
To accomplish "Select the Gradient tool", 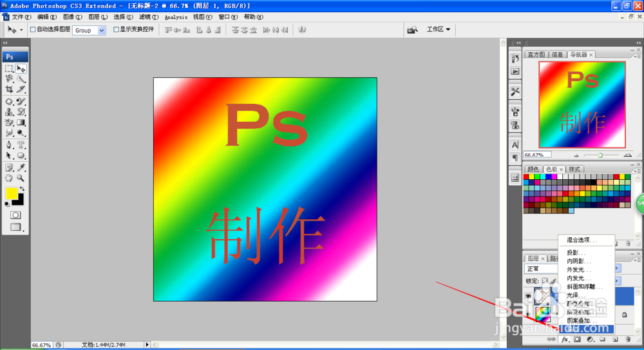I will pos(21,122).
